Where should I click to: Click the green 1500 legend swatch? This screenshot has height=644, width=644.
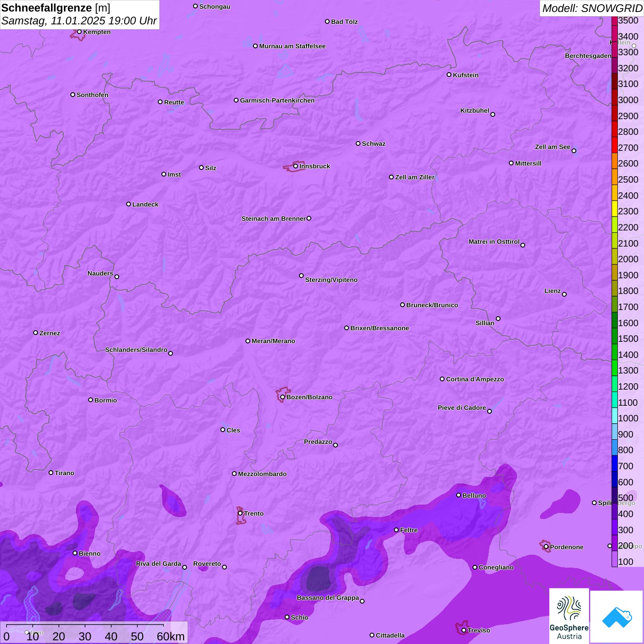(x=615, y=336)
